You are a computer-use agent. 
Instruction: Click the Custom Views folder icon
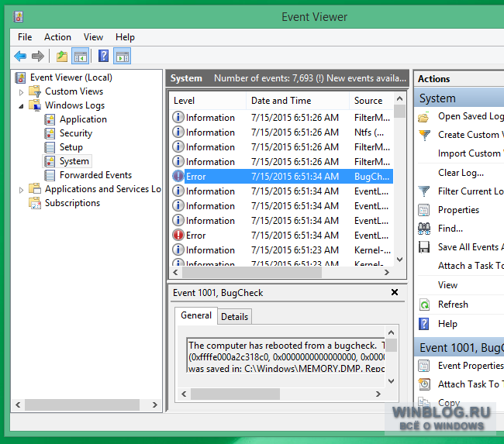35,91
